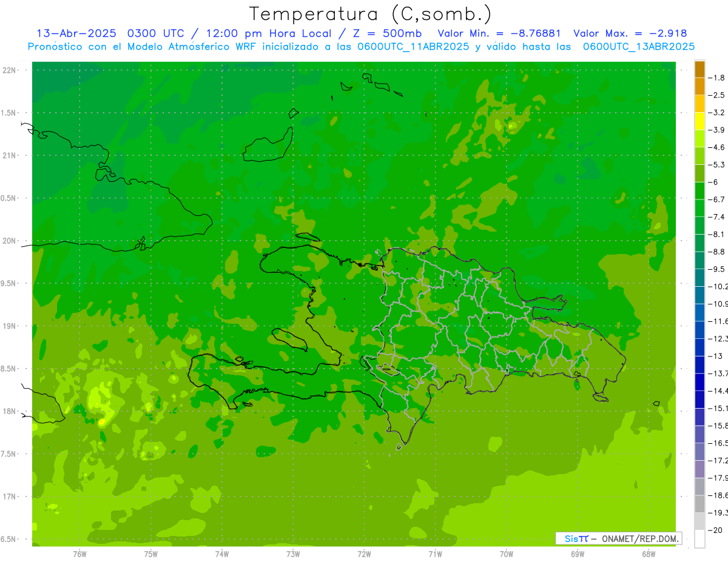Select the "Valor Min. = -8.76881" value

499,33
